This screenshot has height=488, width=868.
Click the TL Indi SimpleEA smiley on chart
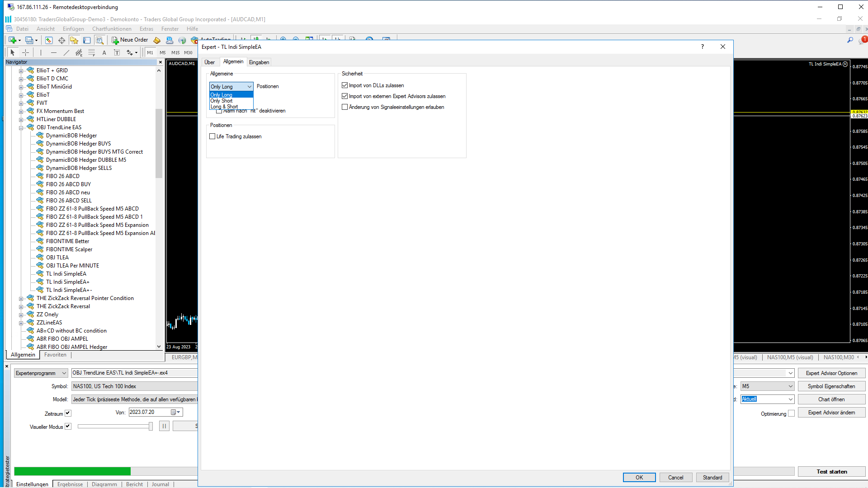pos(845,64)
